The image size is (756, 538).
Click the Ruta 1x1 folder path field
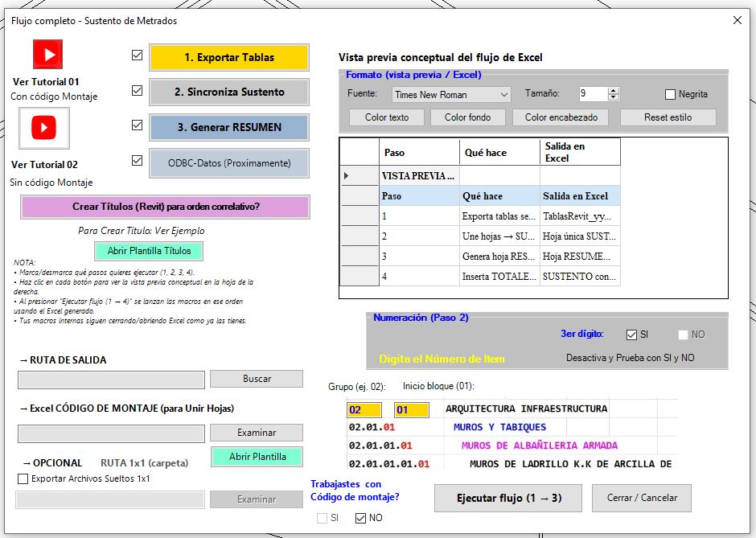coord(110,500)
